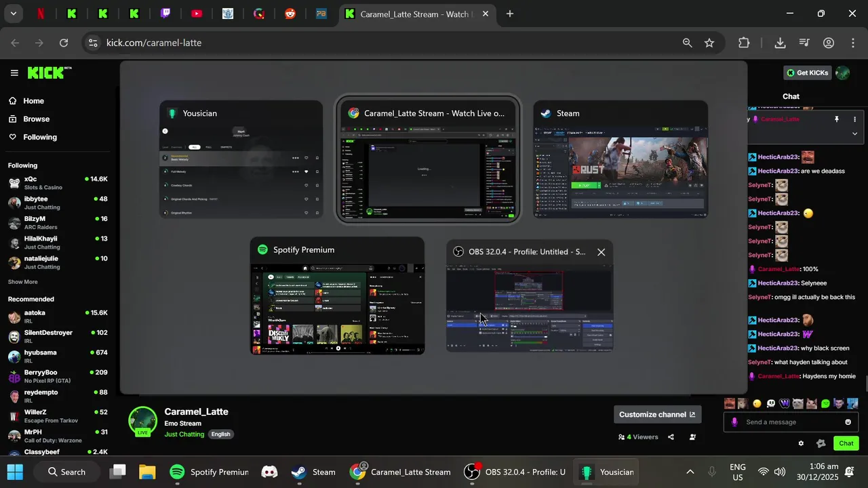Open Discord from the taskbar
This screenshot has height=488, width=868.
270,472
